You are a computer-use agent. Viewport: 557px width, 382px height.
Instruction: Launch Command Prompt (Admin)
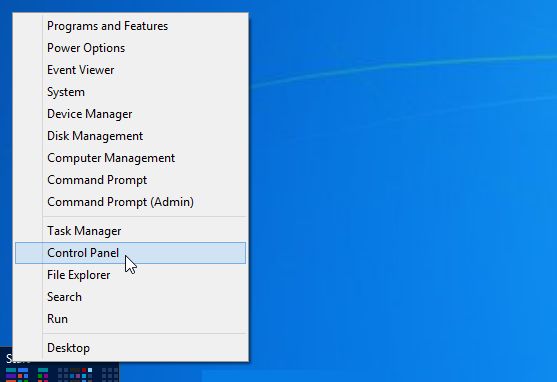(x=130, y=202)
